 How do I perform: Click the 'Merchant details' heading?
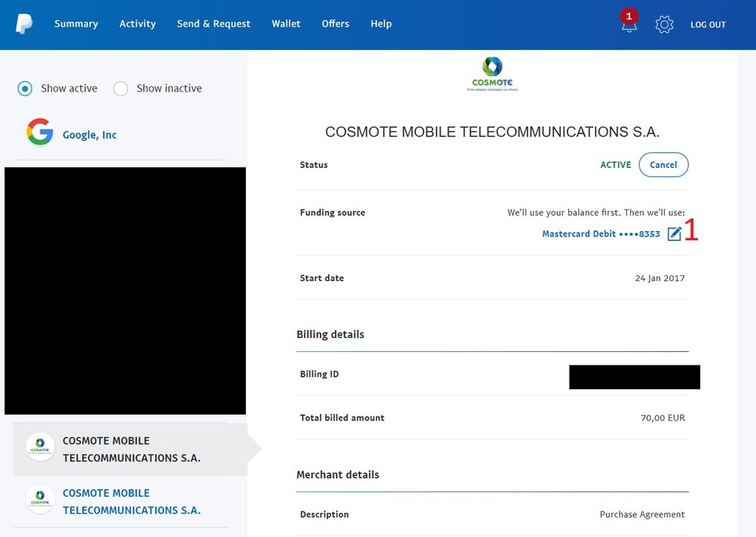tap(338, 475)
